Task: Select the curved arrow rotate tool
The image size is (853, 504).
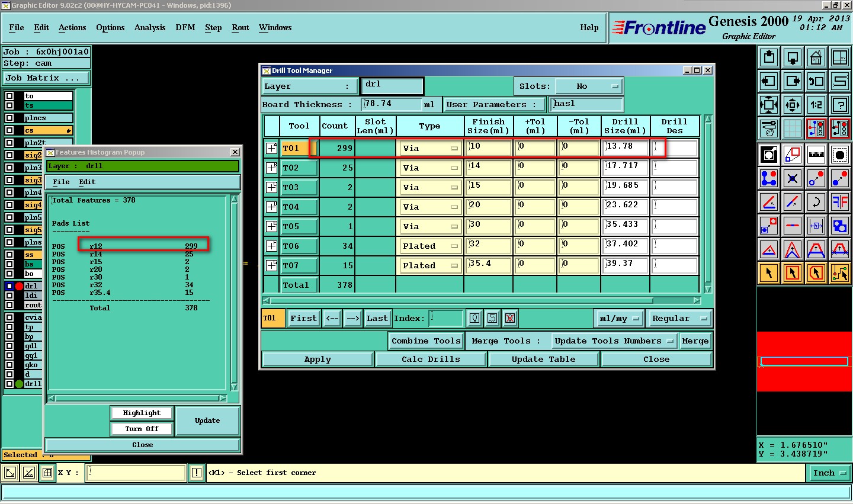Action: pos(816,202)
